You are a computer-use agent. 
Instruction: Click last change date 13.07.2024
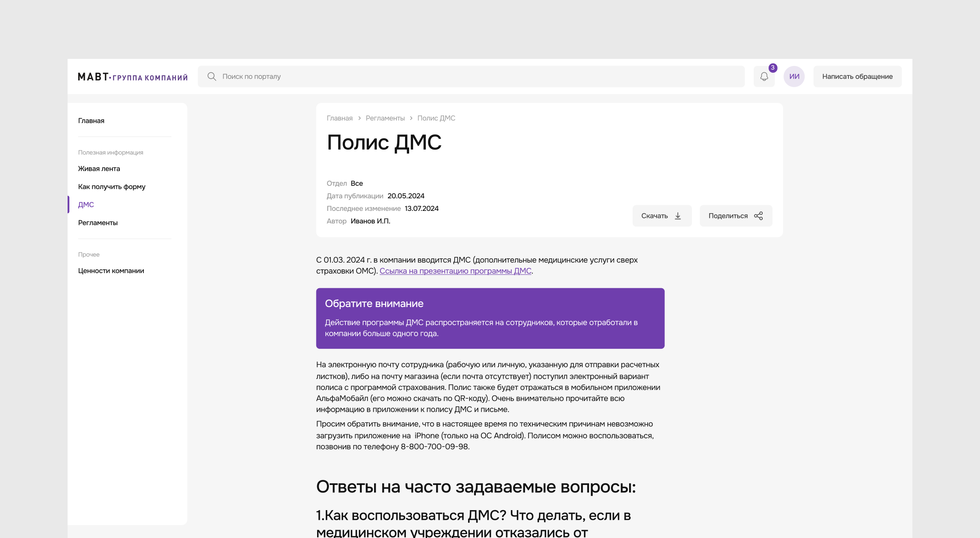pyautogui.click(x=422, y=209)
